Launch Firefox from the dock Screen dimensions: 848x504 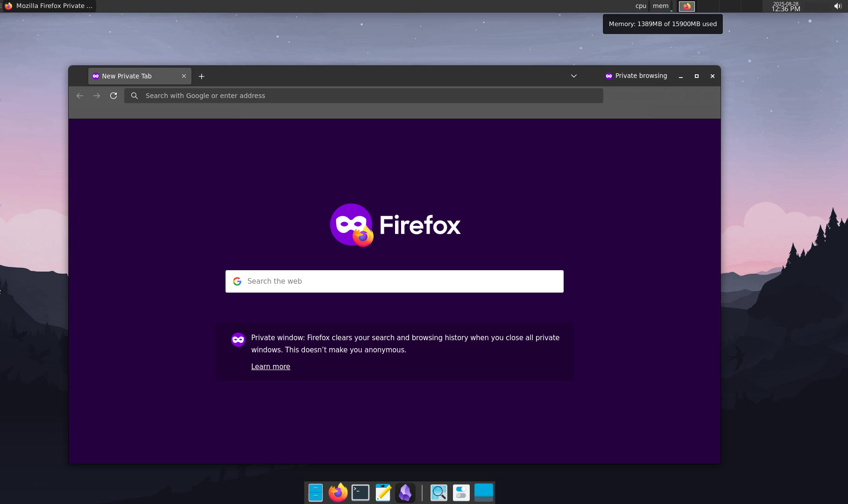[x=338, y=493]
